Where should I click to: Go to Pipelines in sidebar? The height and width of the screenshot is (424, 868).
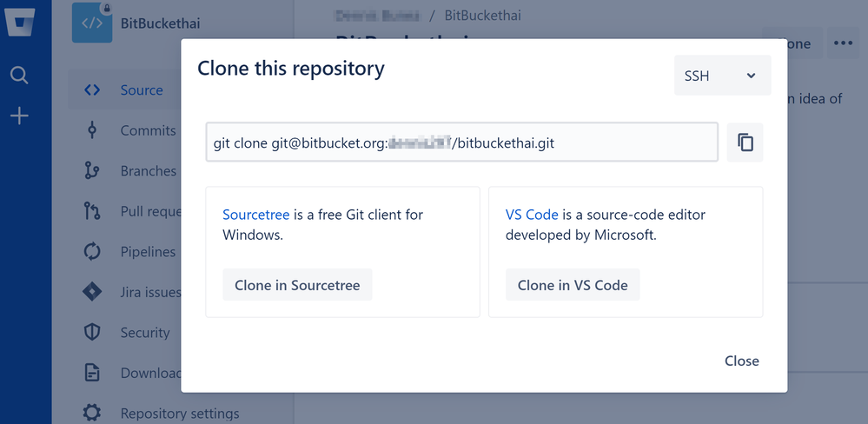tap(148, 252)
